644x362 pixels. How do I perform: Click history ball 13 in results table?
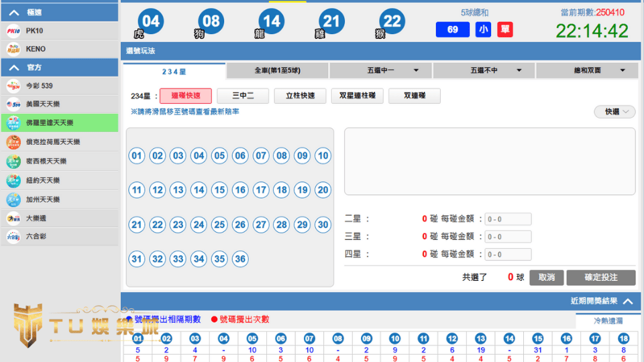[480, 339]
